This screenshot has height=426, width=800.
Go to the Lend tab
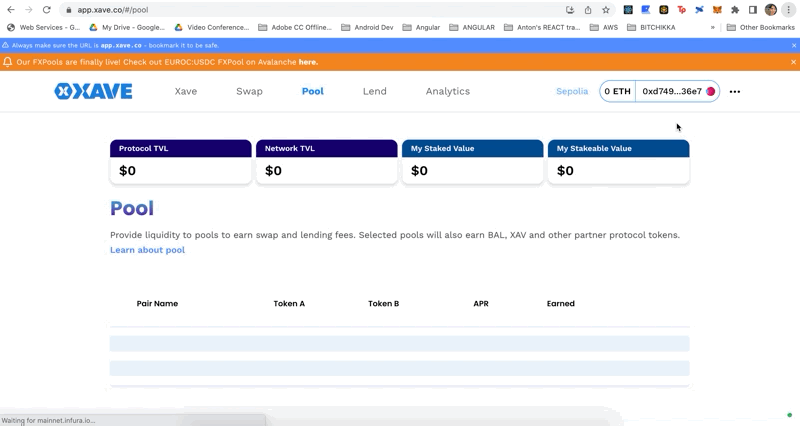coord(374,92)
